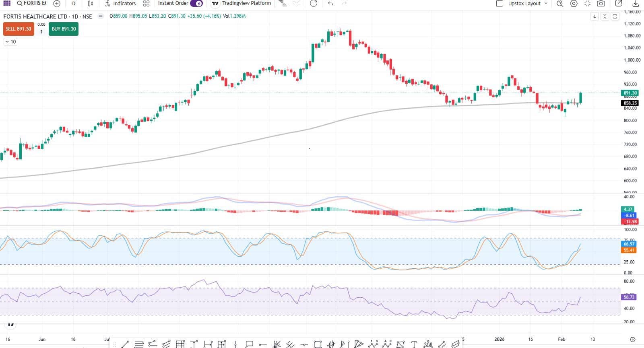The width and height of the screenshot is (644, 348).
Task: Open the apps grid menu icon
Action: click(x=7, y=3)
